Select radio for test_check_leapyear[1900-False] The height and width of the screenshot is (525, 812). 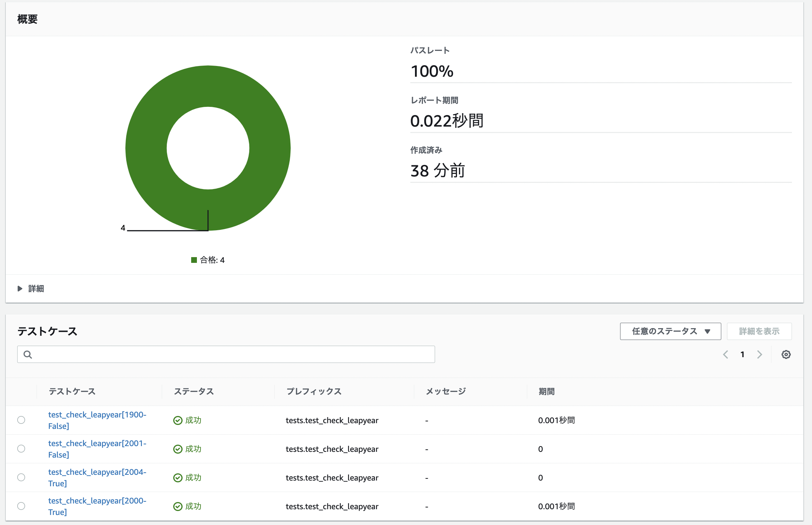click(x=21, y=420)
